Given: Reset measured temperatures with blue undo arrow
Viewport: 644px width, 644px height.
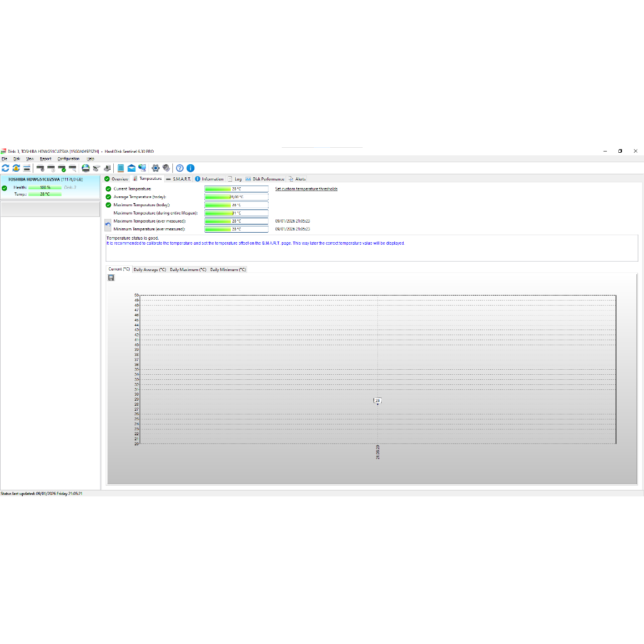Looking at the screenshot, I should 108,225.
